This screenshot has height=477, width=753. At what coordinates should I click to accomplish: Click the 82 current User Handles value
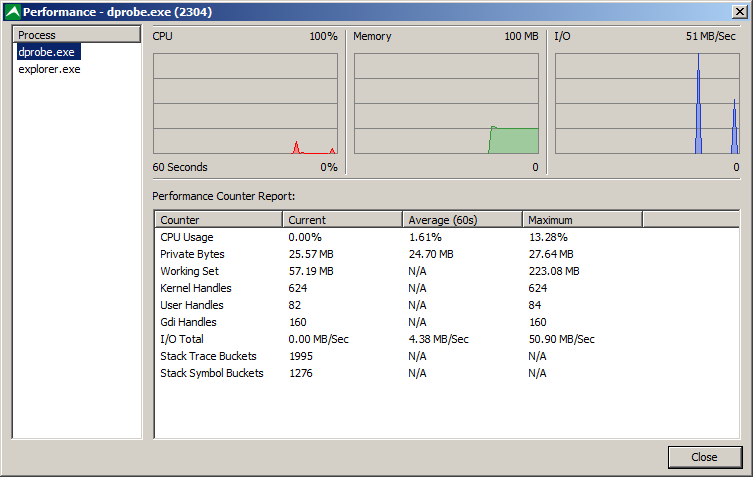click(x=294, y=305)
